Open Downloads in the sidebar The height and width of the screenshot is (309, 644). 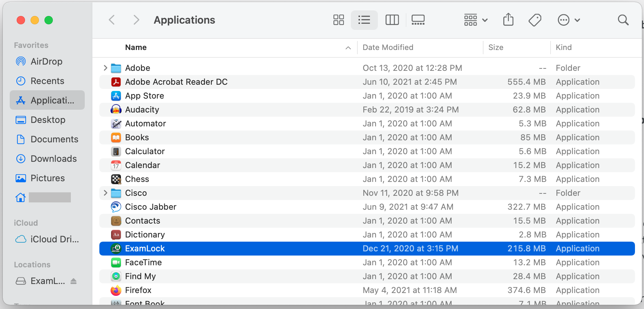pyautogui.click(x=47, y=159)
